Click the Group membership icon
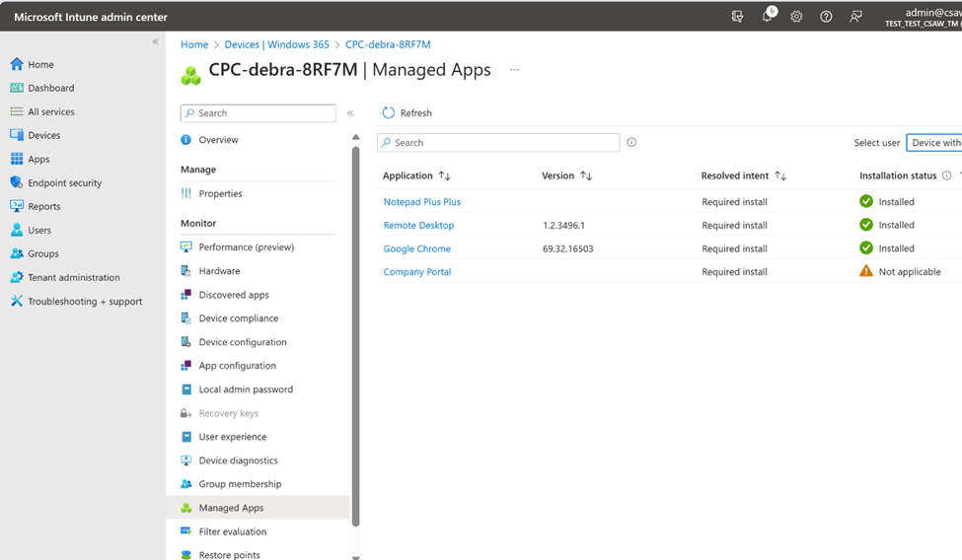Image resolution: width=962 pixels, height=560 pixels. pos(185,483)
